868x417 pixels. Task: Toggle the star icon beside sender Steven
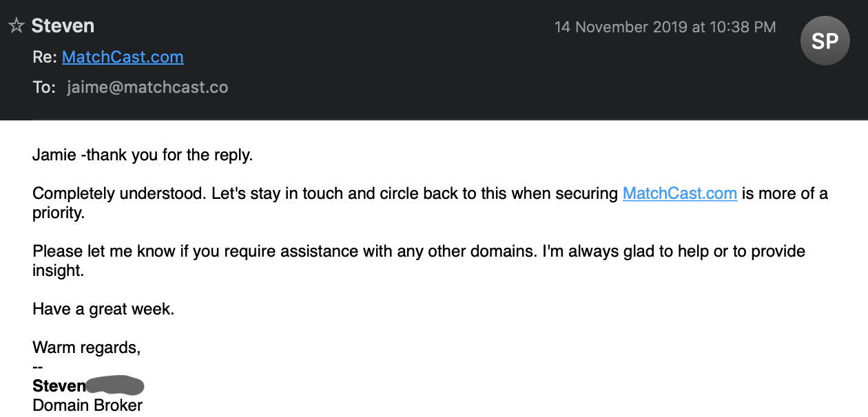[x=16, y=26]
